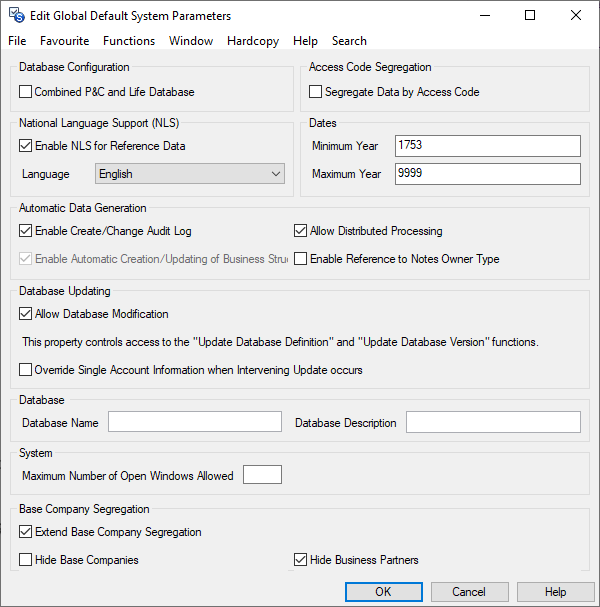Click the application icon in title bar
The image size is (600, 607).
pos(17,16)
